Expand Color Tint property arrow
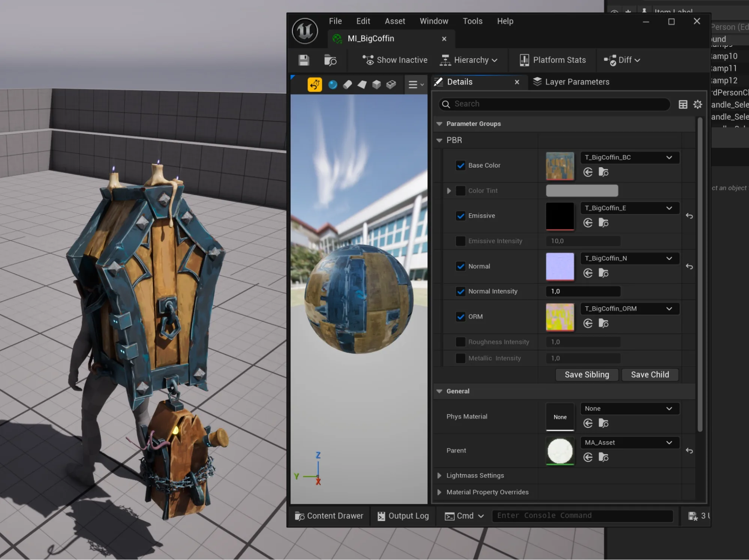The image size is (749, 560). [449, 191]
